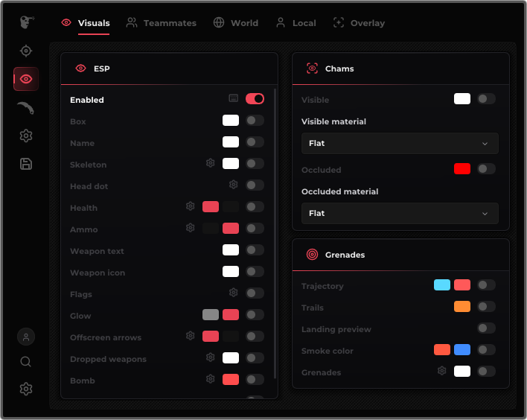Viewport: 527px width, 420px height.
Task: Open Bomb settings gear
Action: pos(211,379)
